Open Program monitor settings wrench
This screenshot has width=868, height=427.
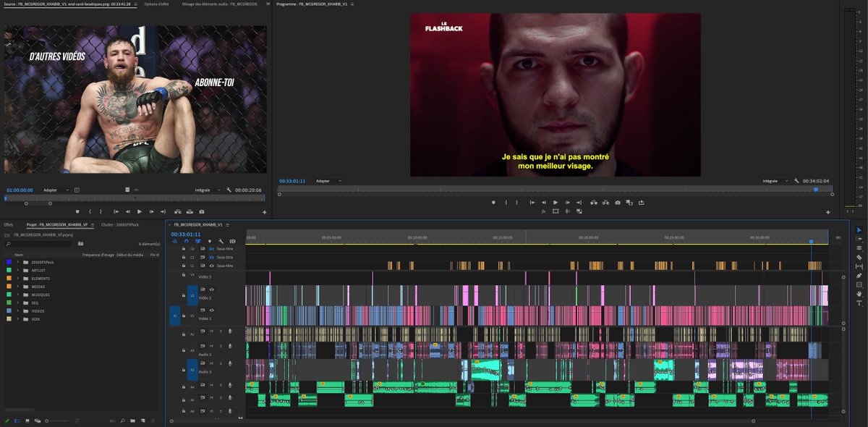pyautogui.click(x=796, y=180)
